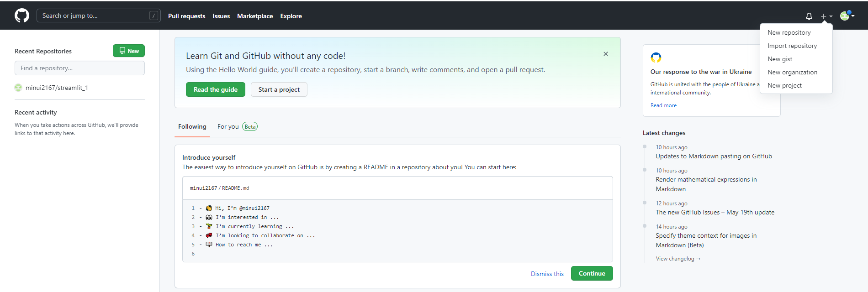Open 'Render mathematical expressions in Markdown'

click(x=706, y=184)
